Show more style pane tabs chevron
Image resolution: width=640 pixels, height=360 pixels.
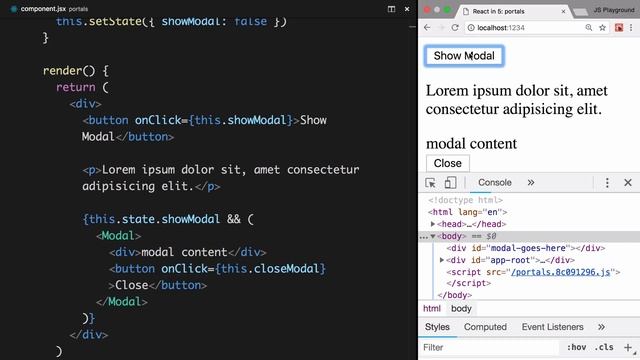pyautogui.click(x=601, y=327)
